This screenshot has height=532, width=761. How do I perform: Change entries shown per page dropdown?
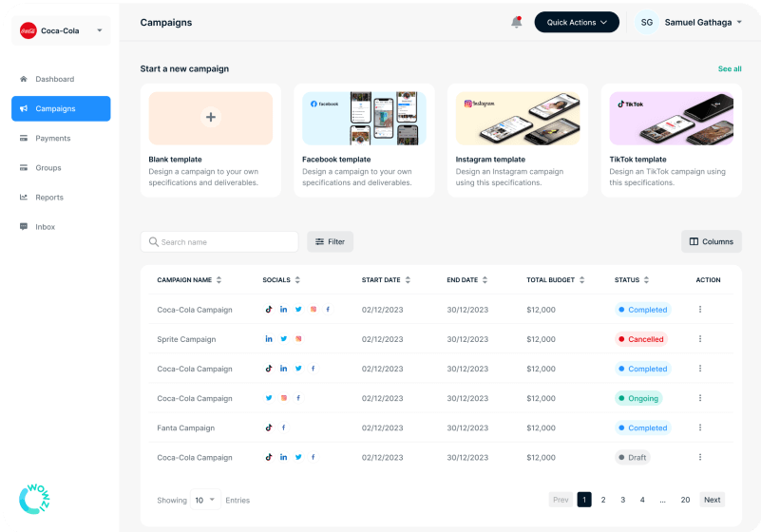[205, 500]
